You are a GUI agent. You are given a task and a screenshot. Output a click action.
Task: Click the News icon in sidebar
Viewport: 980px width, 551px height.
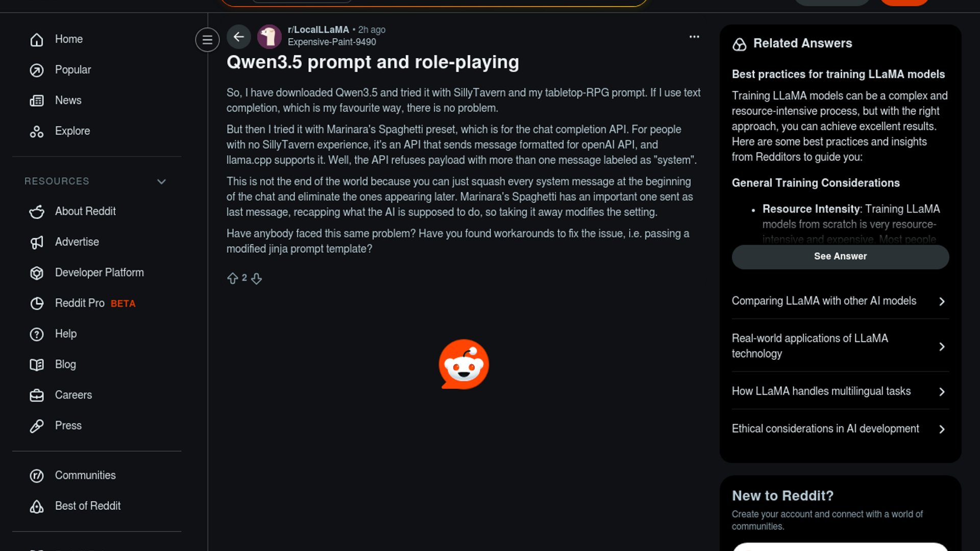[37, 101]
